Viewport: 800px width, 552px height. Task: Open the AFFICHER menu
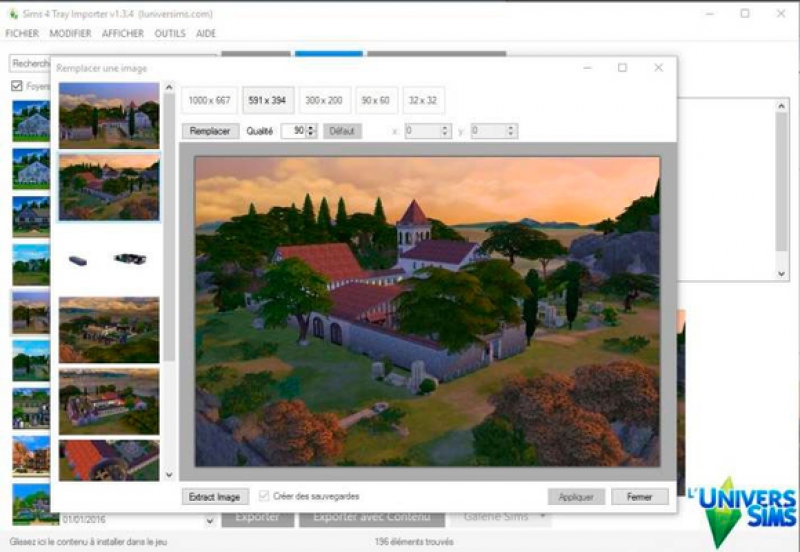tap(122, 33)
